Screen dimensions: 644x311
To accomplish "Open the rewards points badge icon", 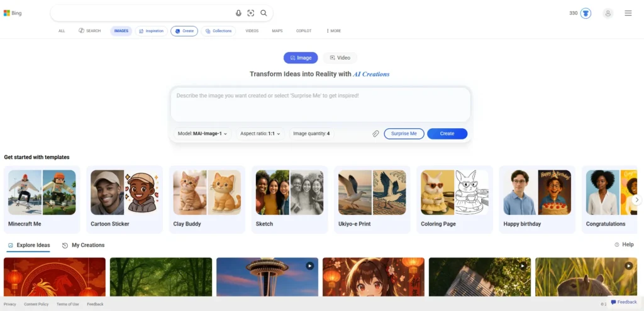I will (586, 13).
